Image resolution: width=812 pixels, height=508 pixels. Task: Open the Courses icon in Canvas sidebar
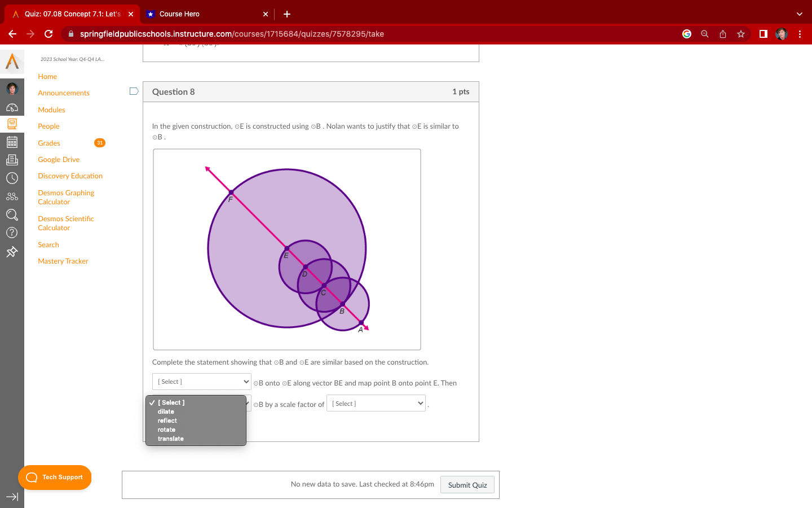click(12, 124)
